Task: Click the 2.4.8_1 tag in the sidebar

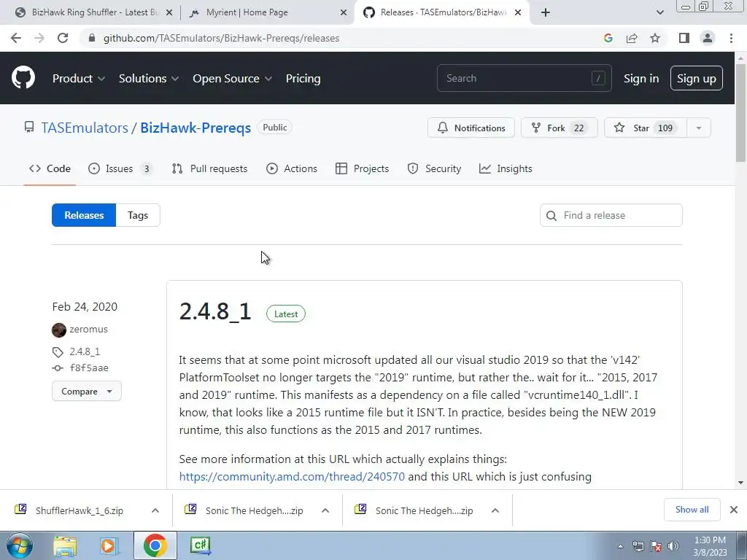Action: (x=85, y=351)
